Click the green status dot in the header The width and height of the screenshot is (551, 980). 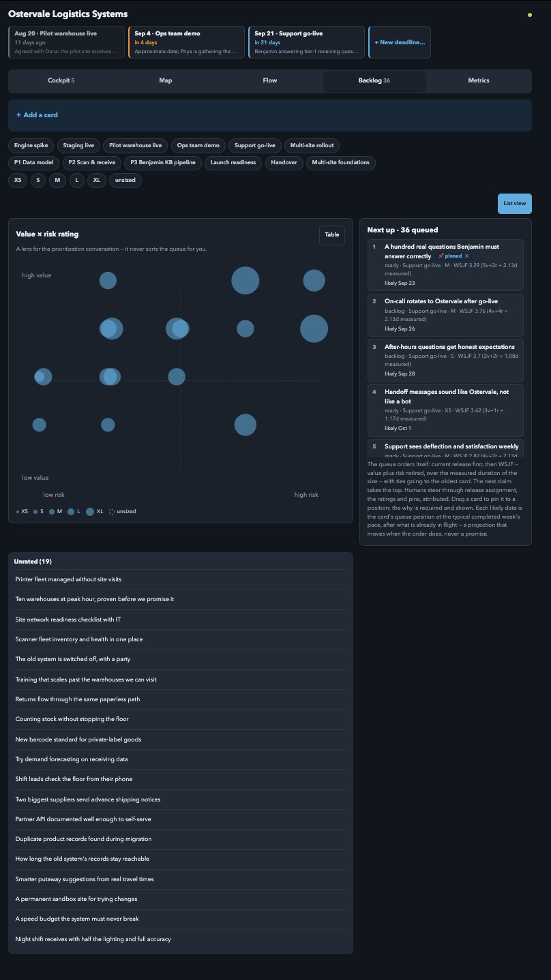pyautogui.click(x=530, y=14)
